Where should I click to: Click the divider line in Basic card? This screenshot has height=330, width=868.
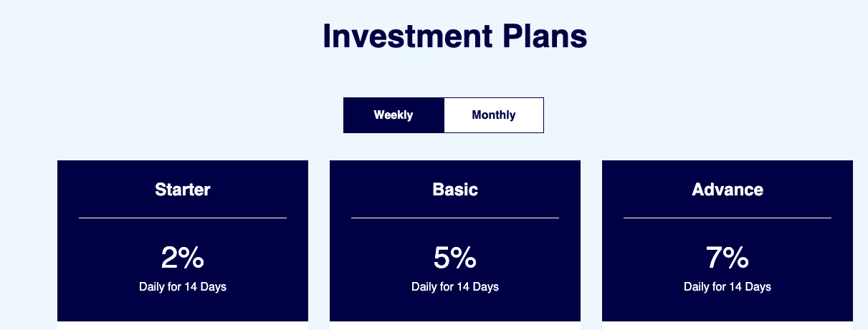pos(455,218)
